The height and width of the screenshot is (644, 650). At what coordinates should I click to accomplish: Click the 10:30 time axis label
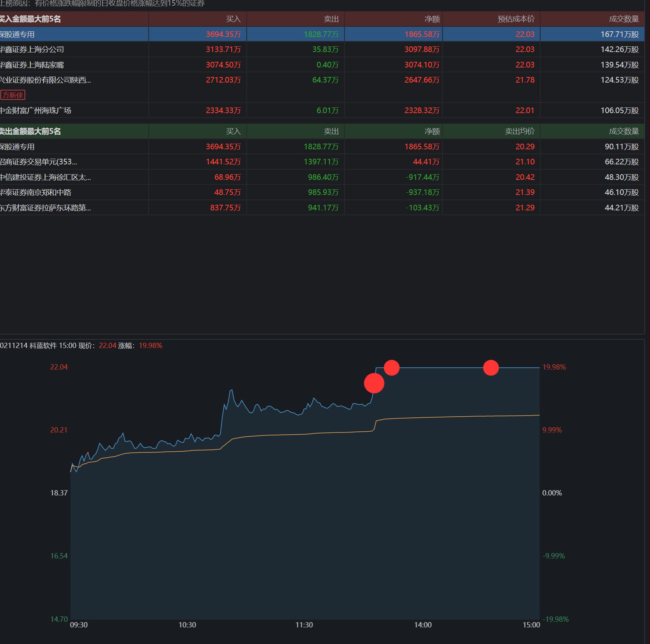click(187, 625)
